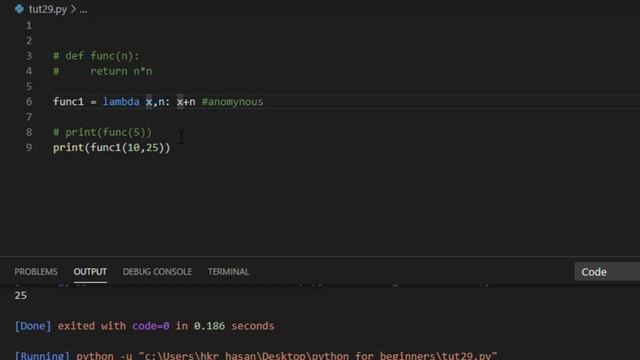The image size is (640, 360).
Task: Click the func1 variable name on line 6
Action: pyautogui.click(x=68, y=102)
